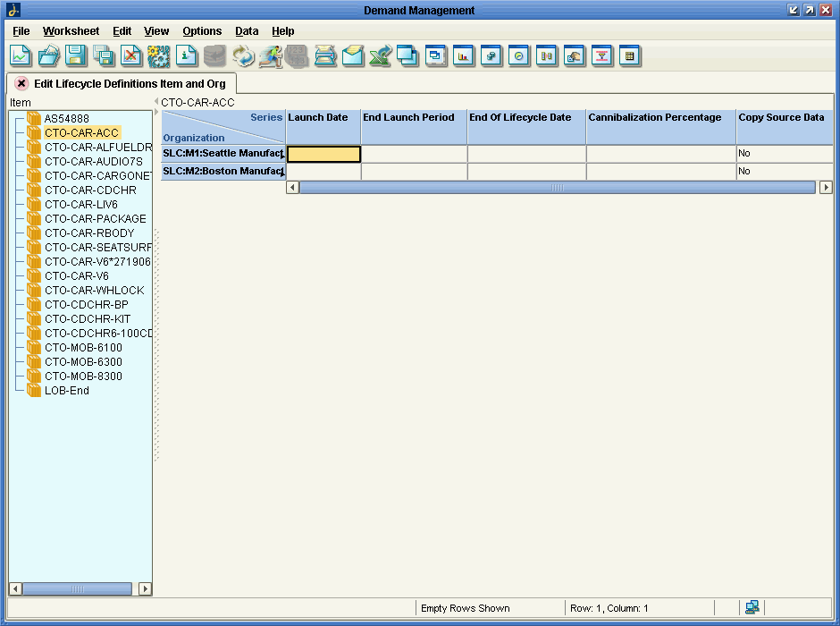
Task: Click the Print printer icon
Action: click(x=325, y=55)
